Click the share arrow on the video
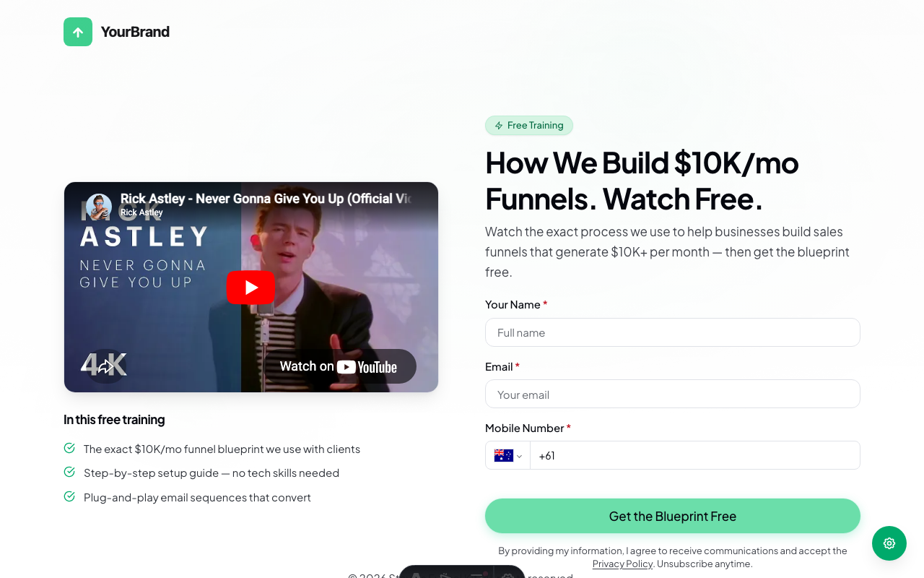This screenshot has height=578, width=924. point(106,366)
